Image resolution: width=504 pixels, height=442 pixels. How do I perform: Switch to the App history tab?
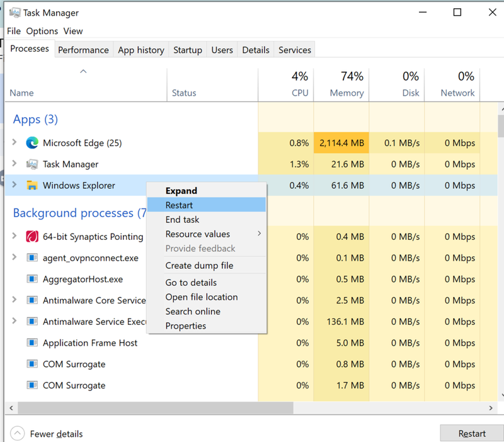click(141, 50)
